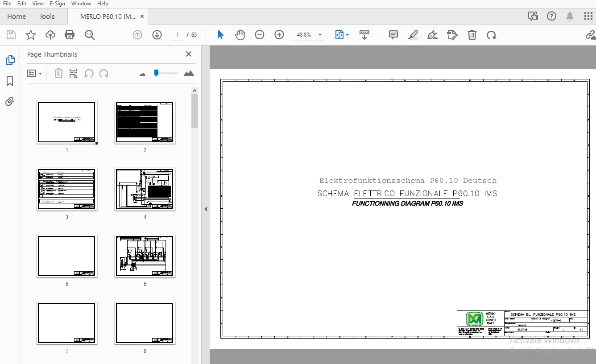Image resolution: width=596 pixels, height=364 pixels.
Task: Select the page 4 thumbnail
Action: [145, 189]
